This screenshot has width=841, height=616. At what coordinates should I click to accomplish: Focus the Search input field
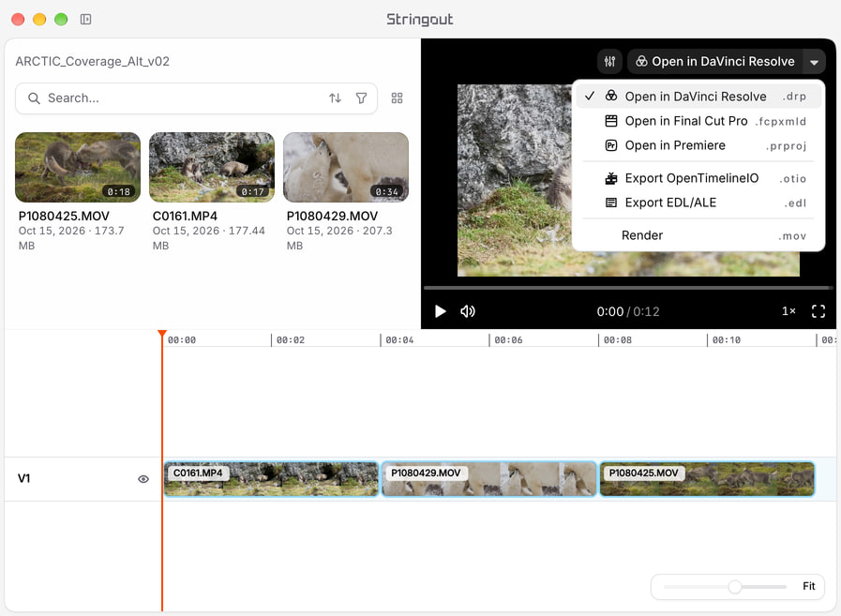point(196,98)
